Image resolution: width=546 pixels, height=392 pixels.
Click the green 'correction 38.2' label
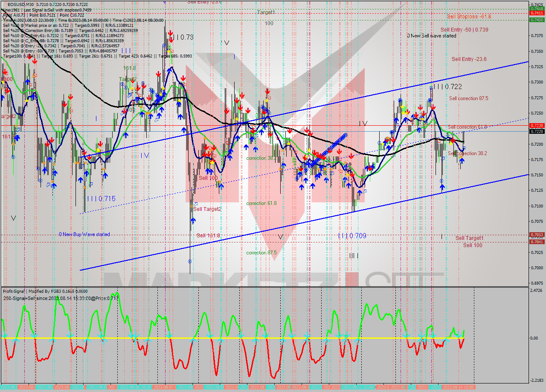click(261, 158)
